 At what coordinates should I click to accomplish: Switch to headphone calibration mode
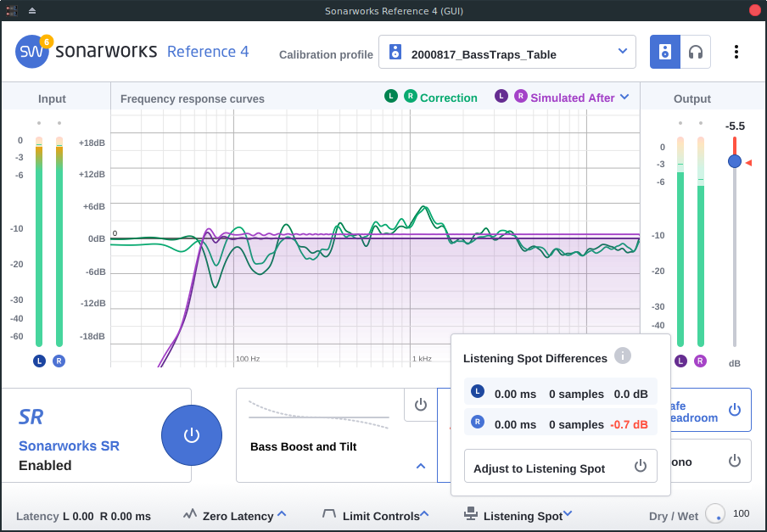[x=695, y=52]
